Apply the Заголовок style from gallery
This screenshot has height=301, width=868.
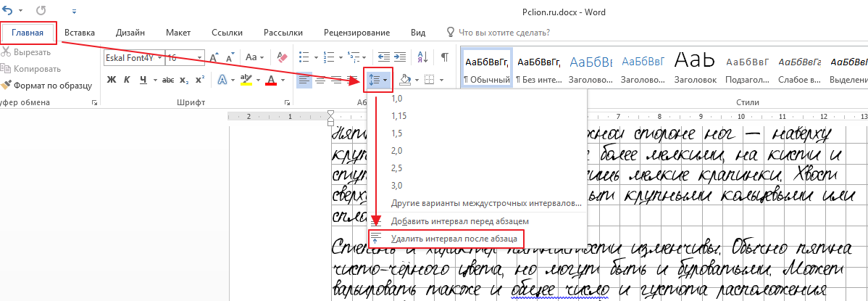695,66
